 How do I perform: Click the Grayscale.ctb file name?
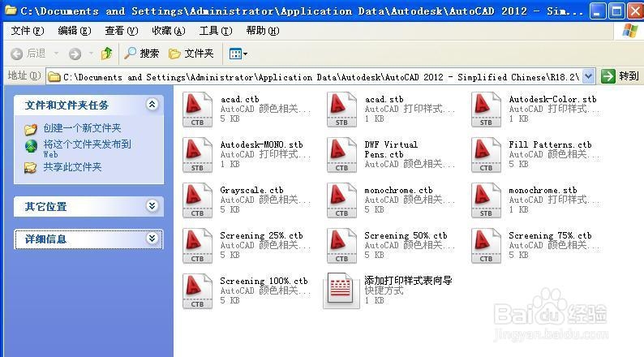pyautogui.click(x=251, y=190)
